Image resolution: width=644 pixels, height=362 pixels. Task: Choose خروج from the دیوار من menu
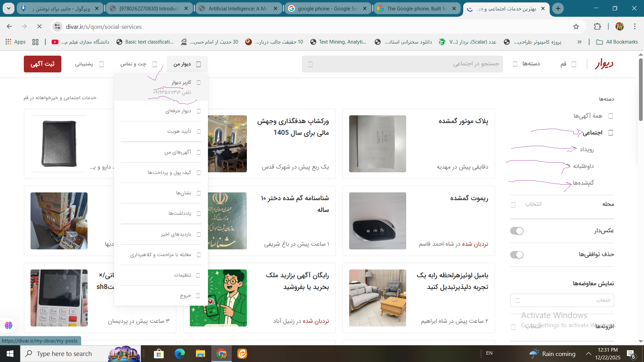[185, 296]
